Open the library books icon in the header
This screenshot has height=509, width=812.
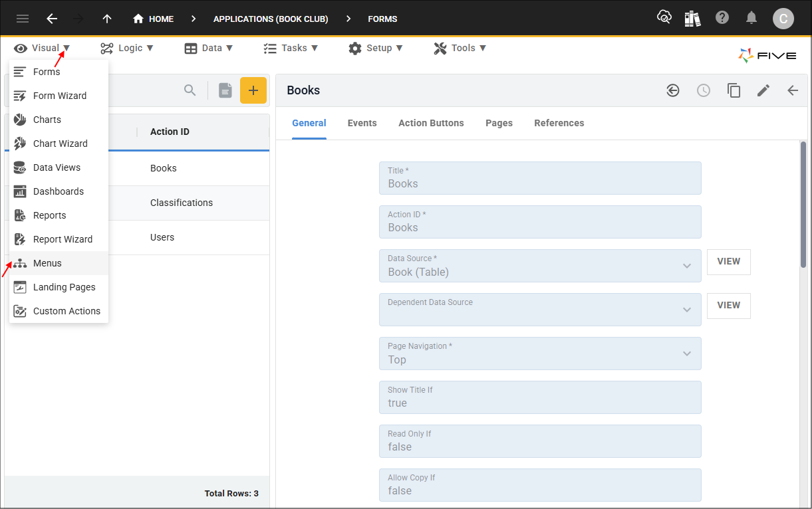[692, 18]
